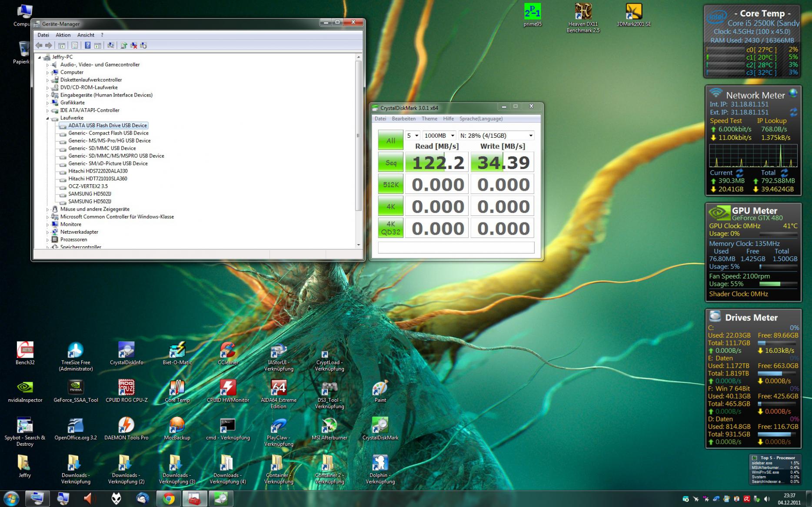Open Heaven DX11 Benchmark 2.5 desktop icon
This screenshot has height=507, width=812.
coord(583,18)
